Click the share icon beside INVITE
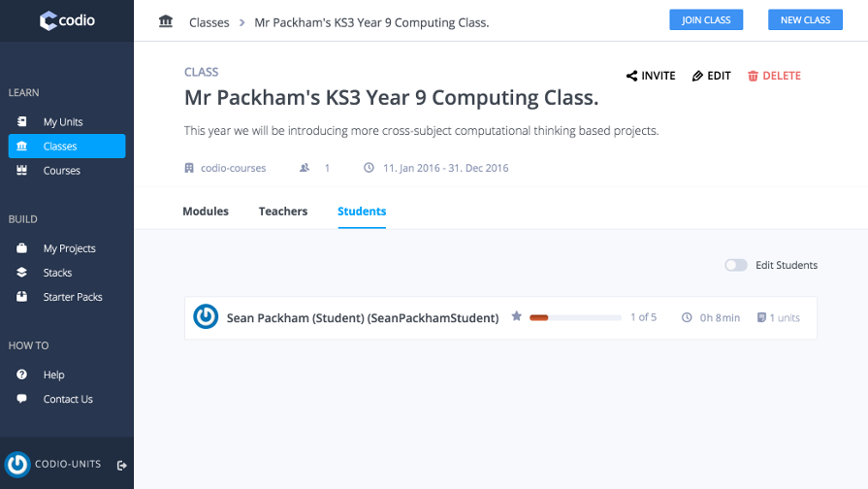Image resolution: width=868 pixels, height=489 pixels. 631,76
